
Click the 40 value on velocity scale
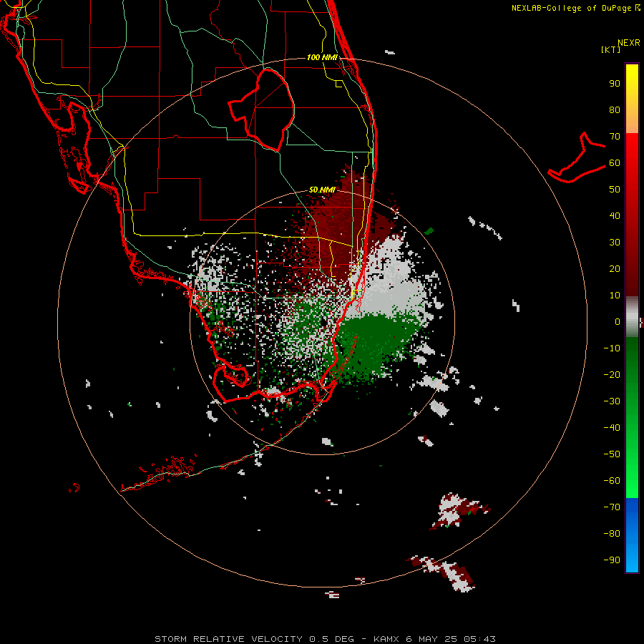pos(615,216)
